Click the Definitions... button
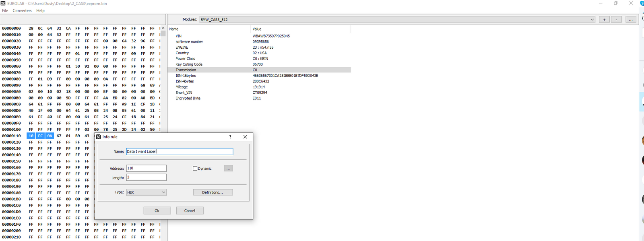 click(x=213, y=192)
